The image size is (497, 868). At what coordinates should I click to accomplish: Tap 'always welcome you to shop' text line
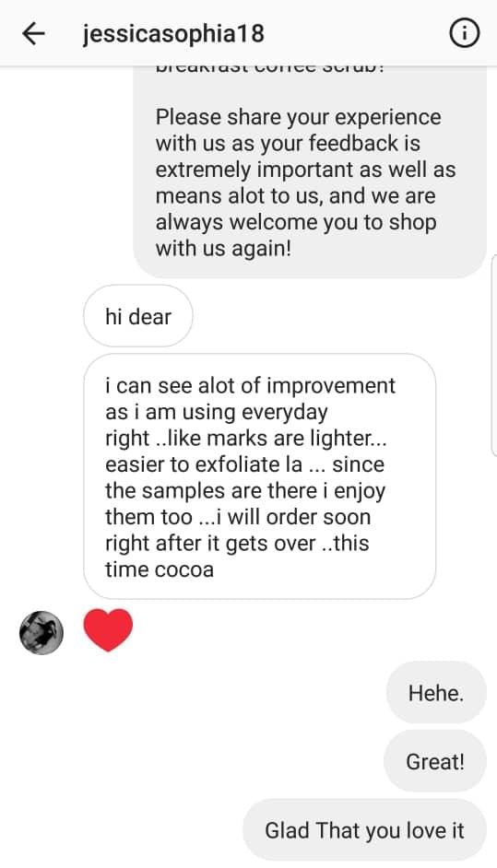(x=296, y=223)
